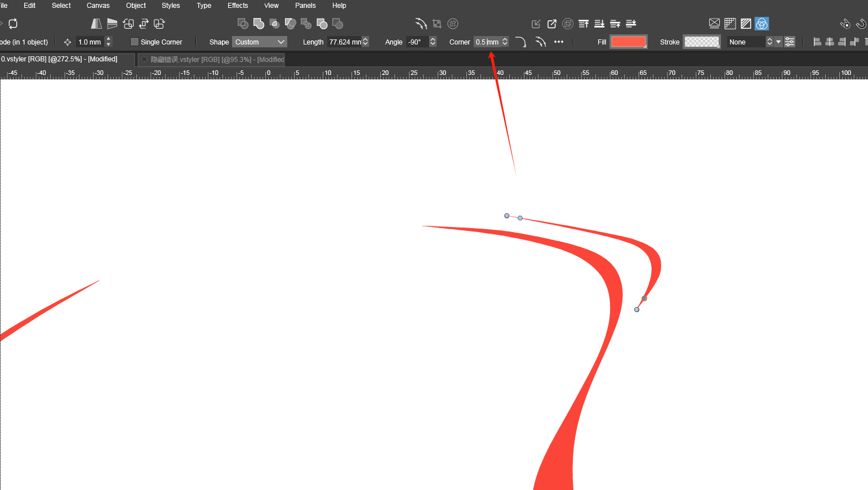The height and width of the screenshot is (490, 868).
Task: Toggle the highlighted overlapping circles view icon
Action: point(762,24)
